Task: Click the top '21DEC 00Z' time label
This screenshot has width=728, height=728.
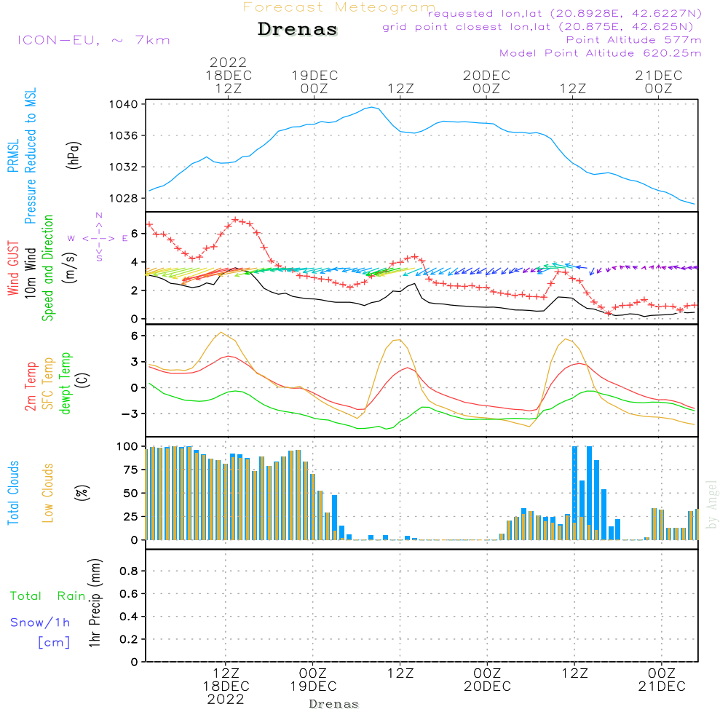Action: pyautogui.click(x=659, y=82)
